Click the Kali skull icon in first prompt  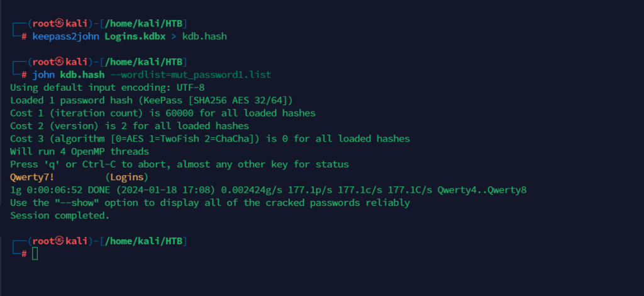coord(60,24)
